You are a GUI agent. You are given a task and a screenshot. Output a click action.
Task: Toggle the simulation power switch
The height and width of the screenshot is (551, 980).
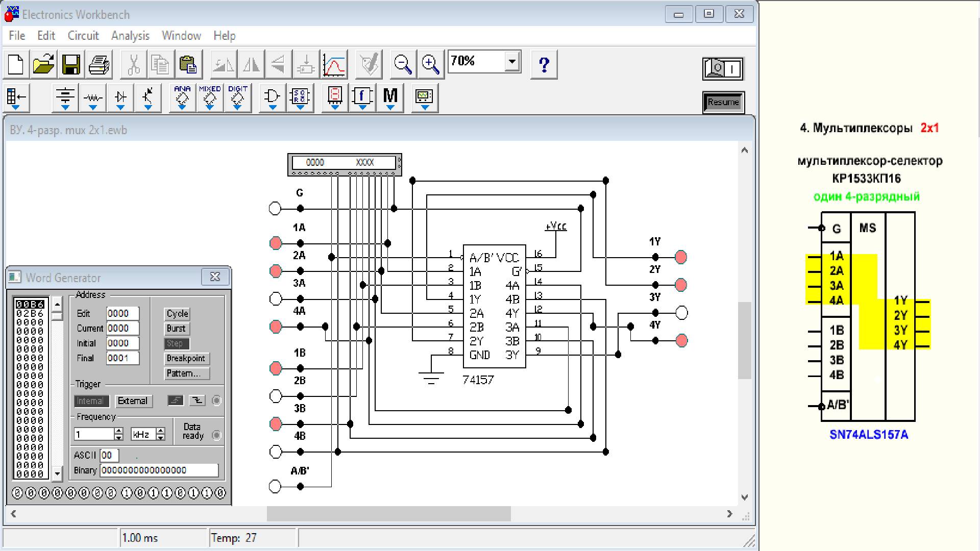click(x=723, y=68)
